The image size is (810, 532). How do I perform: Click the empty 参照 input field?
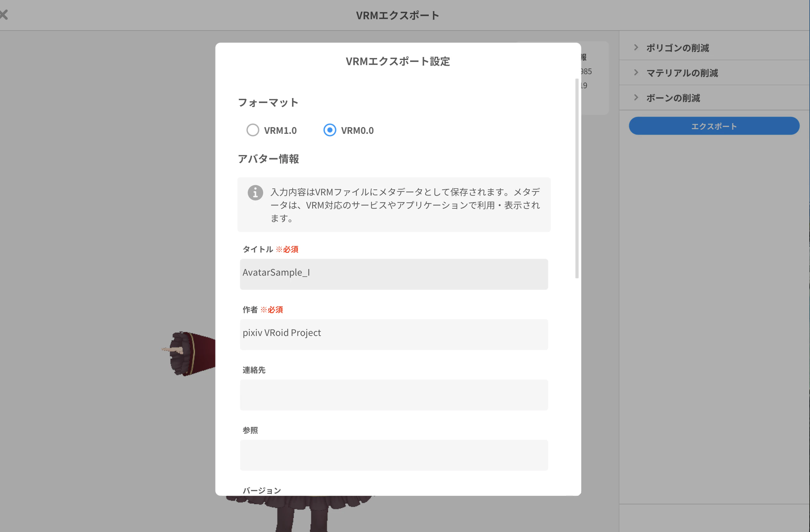click(394, 455)
